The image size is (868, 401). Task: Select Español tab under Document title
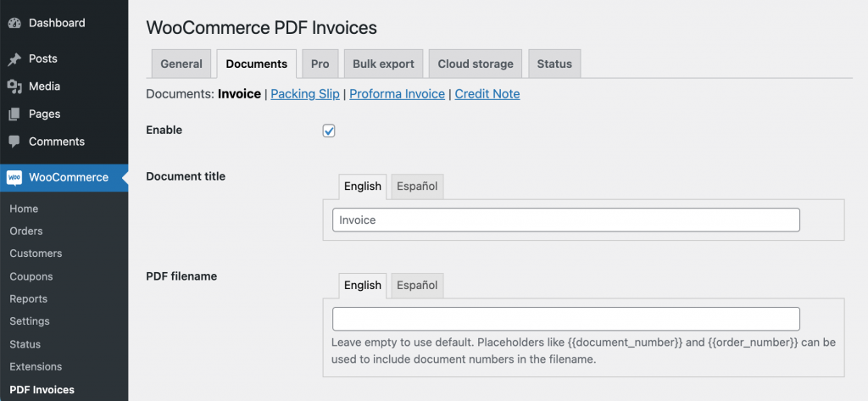417,187
